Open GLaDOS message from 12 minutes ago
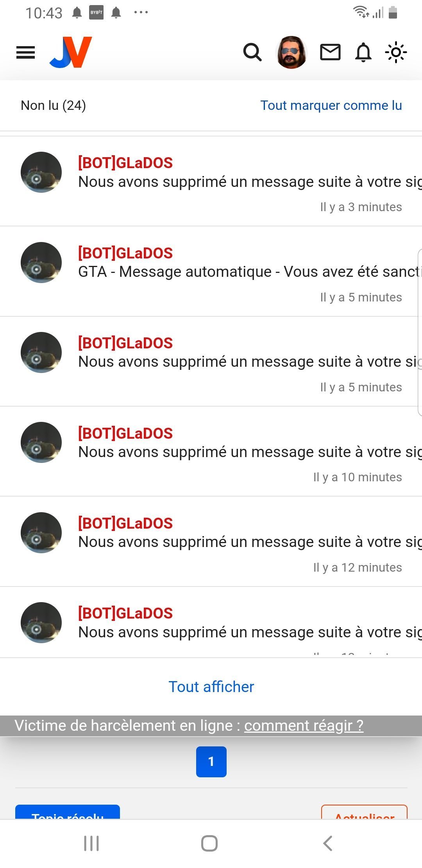This screenshot has height=868, width=422. (211, 542)
